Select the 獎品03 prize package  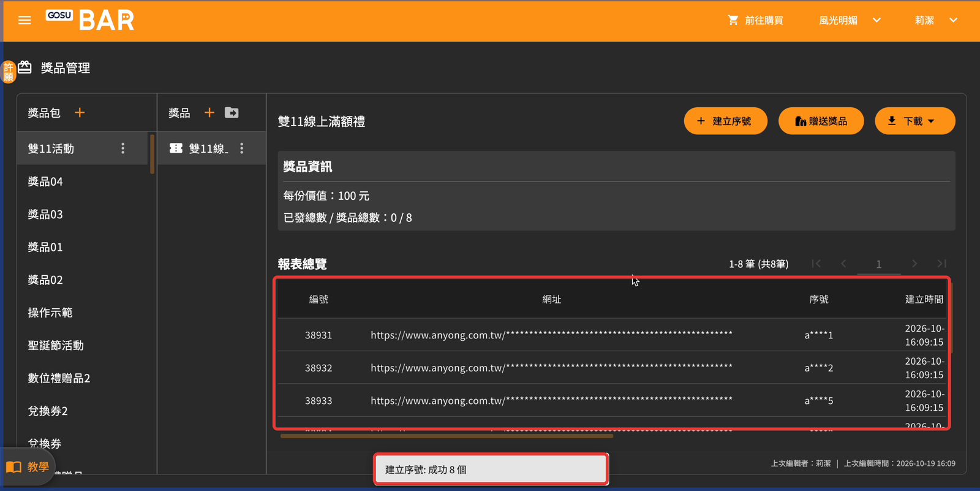tap(83, 215)
